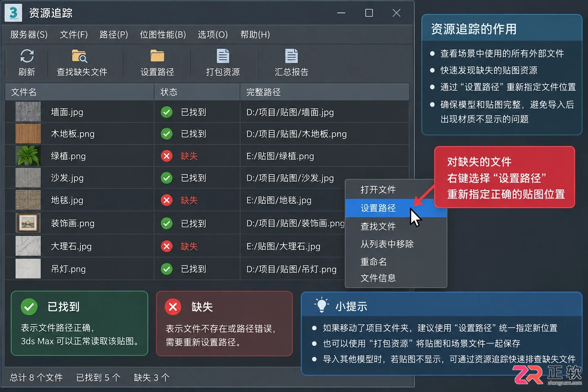Click status bar text 缺失 3 个
588x392 pixels.
tap(151, 378)
